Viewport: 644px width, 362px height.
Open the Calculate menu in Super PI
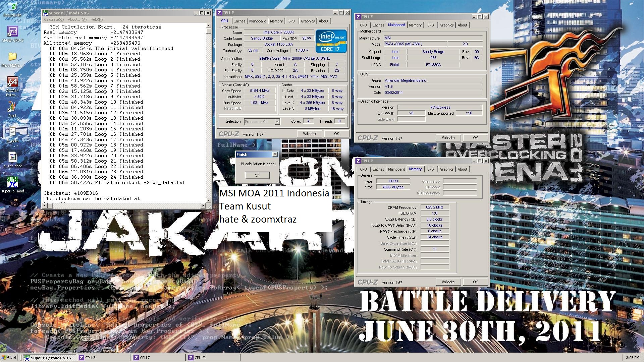point(54,19)
